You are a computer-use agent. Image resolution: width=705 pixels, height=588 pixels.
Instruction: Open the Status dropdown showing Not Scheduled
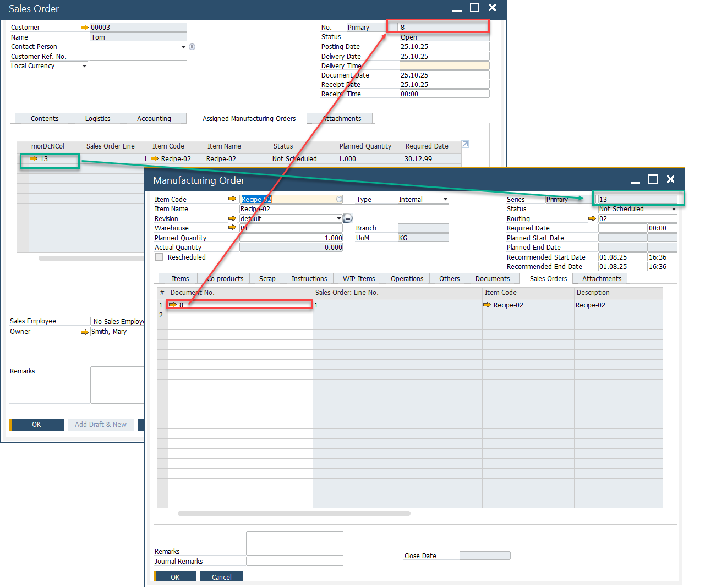click(673, 209)
